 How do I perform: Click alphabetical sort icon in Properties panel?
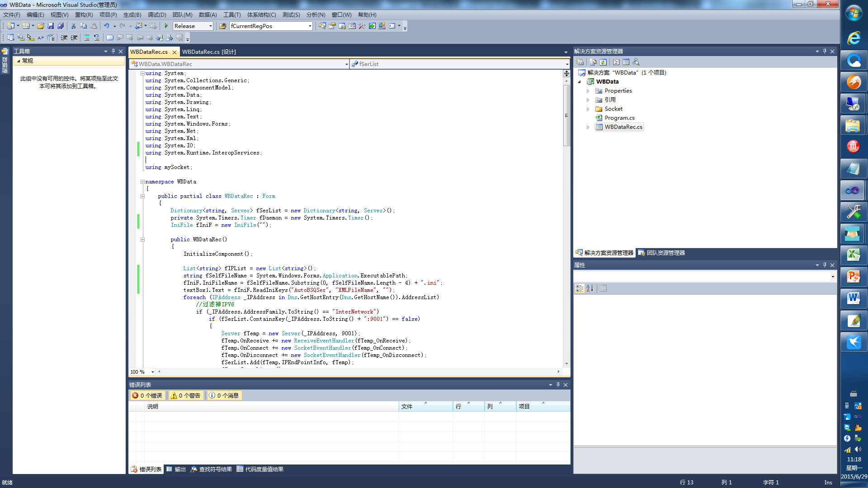590,288
